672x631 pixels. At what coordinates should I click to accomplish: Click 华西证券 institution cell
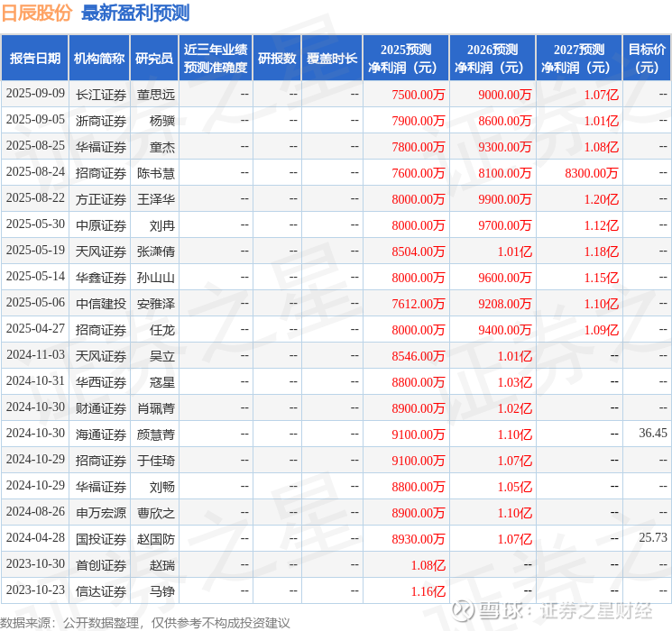point(101,382)
